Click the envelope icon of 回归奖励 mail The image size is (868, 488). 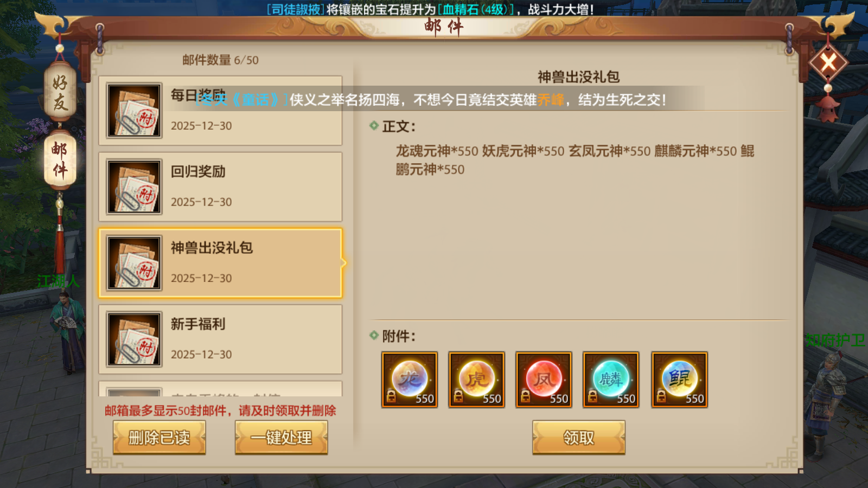tap(134, 187)
